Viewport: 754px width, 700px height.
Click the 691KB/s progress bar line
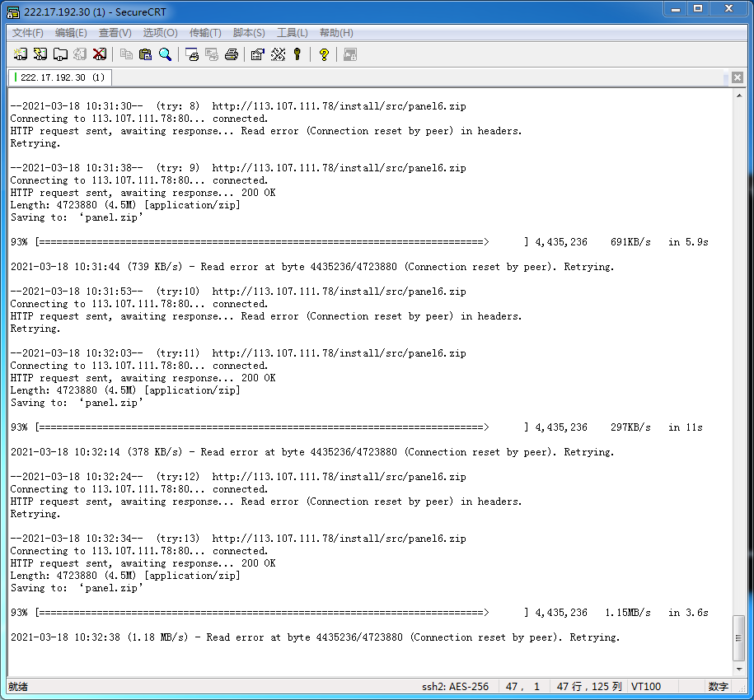pos(359,242)
